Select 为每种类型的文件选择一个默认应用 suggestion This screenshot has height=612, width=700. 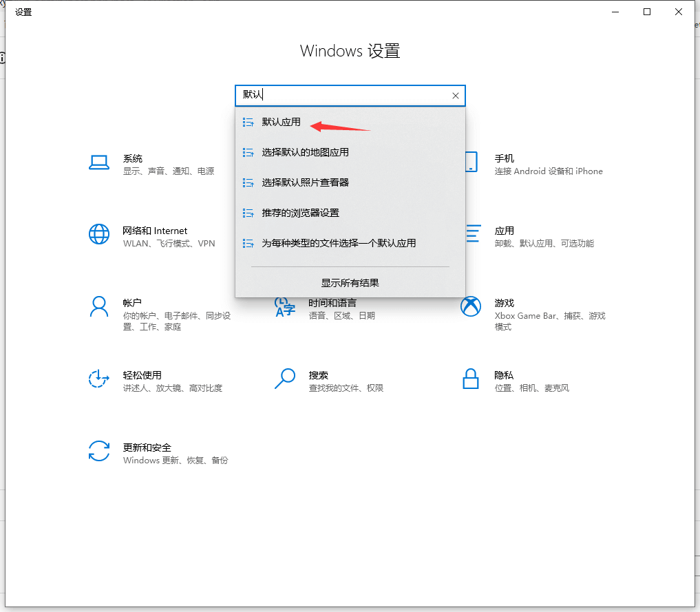(350, 243)
